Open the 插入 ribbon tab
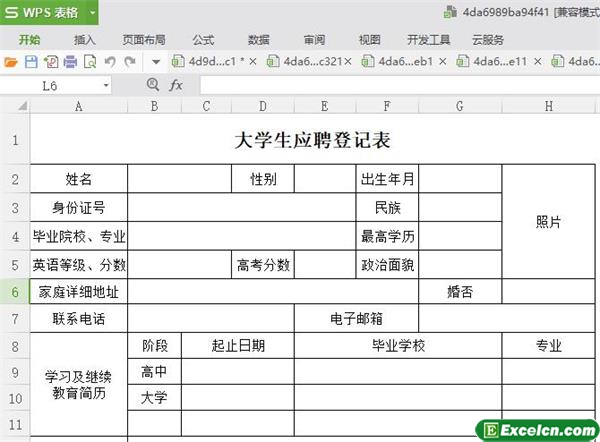Image resolution: width=600 pixels, height=442 pixels. [85, 40]
